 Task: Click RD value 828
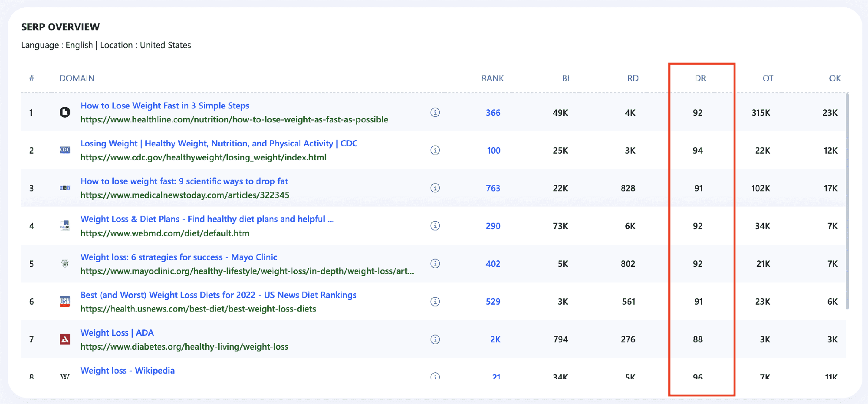[x=628, y=188]
